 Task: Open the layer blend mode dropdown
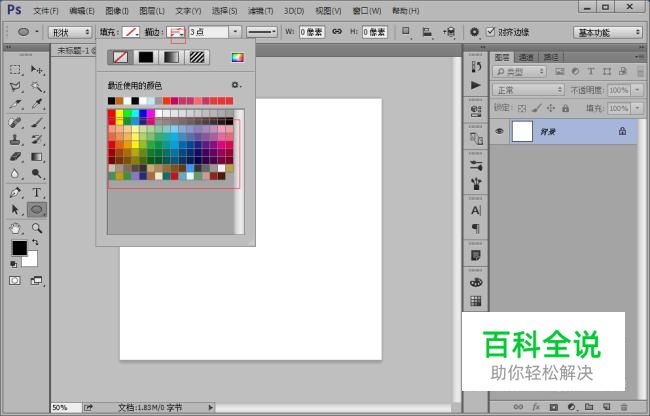tap(528, 90)
